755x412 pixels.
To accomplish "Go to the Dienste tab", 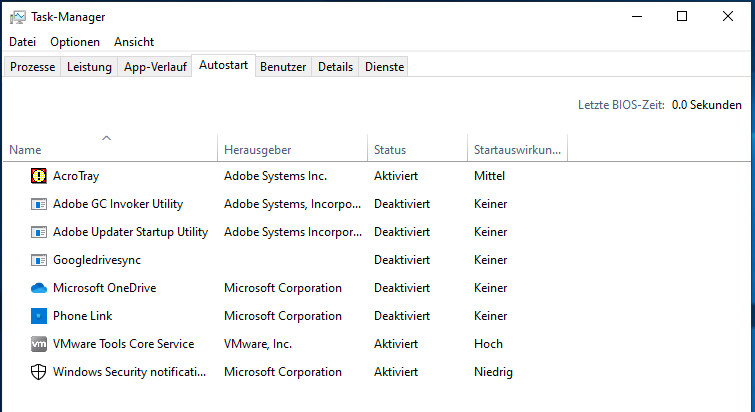I will (384, 67).
